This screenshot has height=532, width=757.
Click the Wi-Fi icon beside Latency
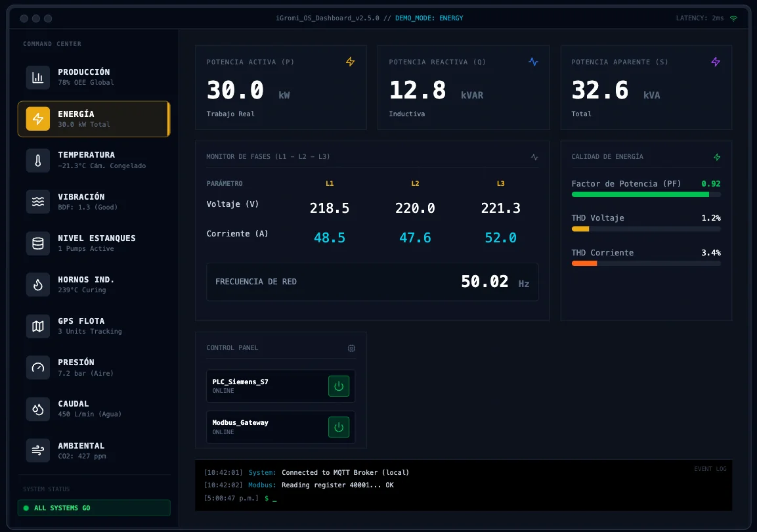733,18
